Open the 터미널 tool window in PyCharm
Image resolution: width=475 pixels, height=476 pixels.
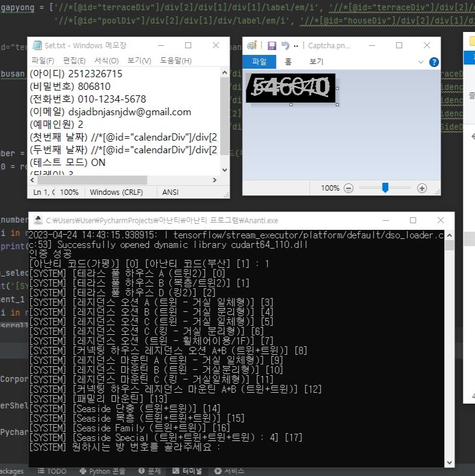click(187, 471)
